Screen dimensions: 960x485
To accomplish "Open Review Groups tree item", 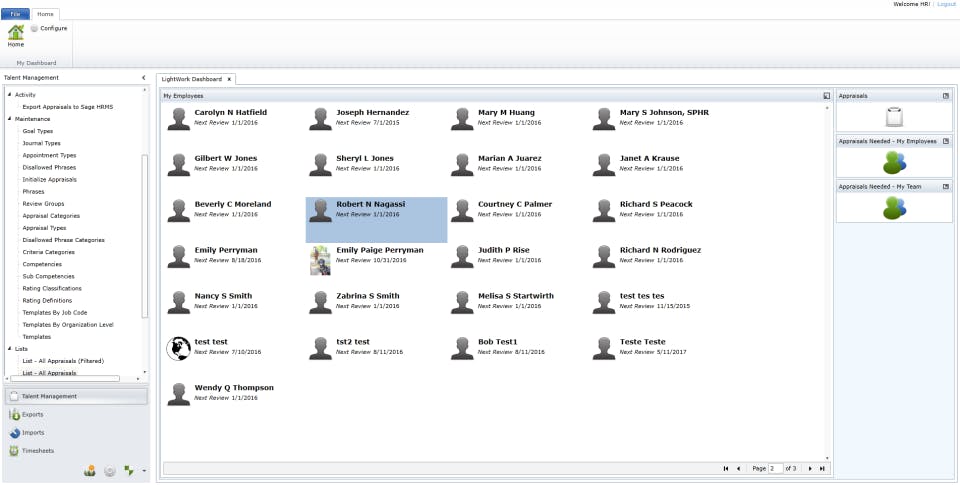I will (x=43, y=203).
